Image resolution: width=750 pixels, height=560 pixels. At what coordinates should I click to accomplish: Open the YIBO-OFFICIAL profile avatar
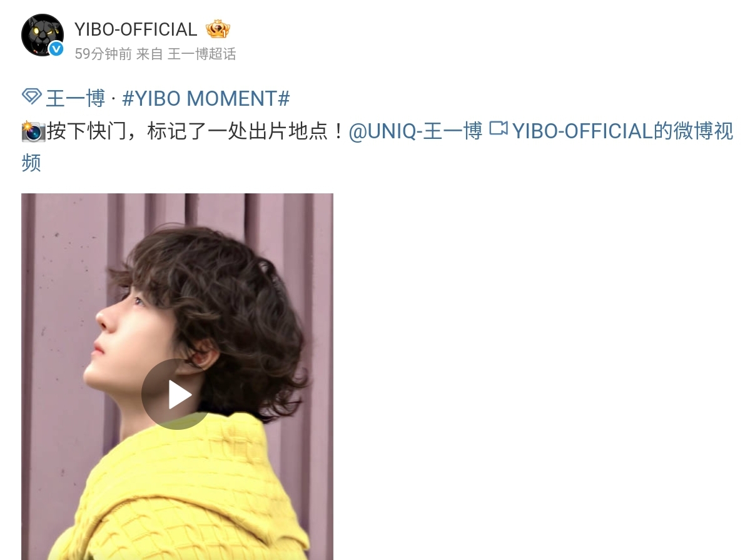42,35
